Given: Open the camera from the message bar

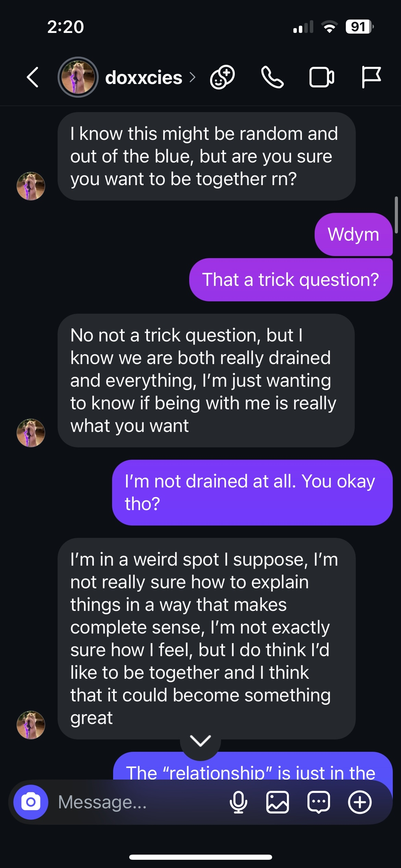Looking at the screenshot, I should tap(31, 802).
